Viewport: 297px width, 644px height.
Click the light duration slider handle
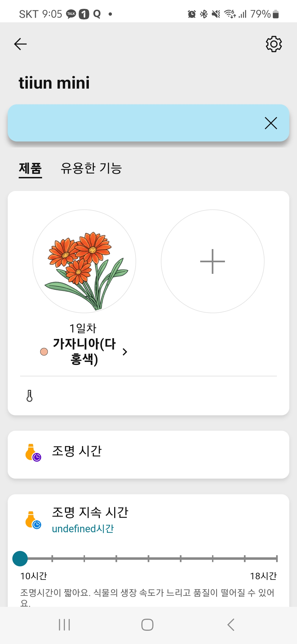(x=20, y=558)
